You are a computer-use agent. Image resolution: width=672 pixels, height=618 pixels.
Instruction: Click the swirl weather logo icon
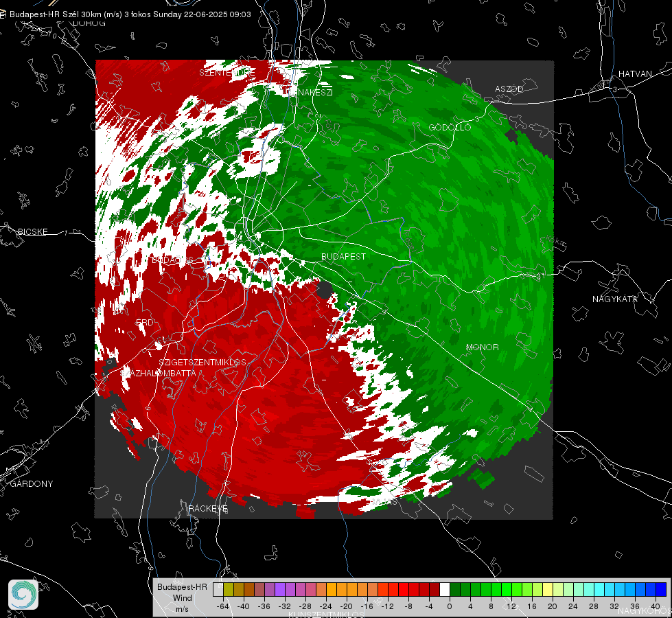pos(23,595)
